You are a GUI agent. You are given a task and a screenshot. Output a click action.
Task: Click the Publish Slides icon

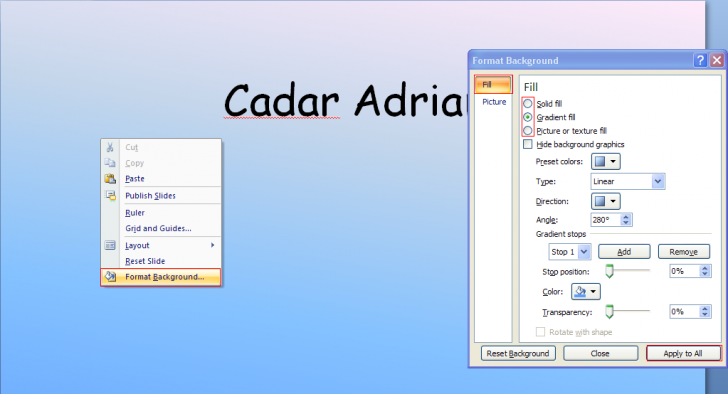point(110,195)
